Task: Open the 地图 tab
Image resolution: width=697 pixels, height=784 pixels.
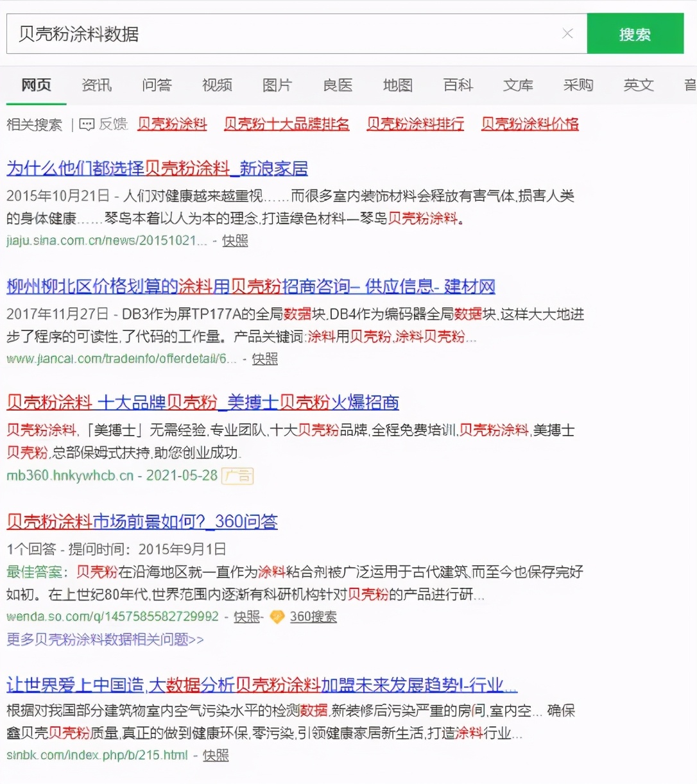Action: click(397, 85)
